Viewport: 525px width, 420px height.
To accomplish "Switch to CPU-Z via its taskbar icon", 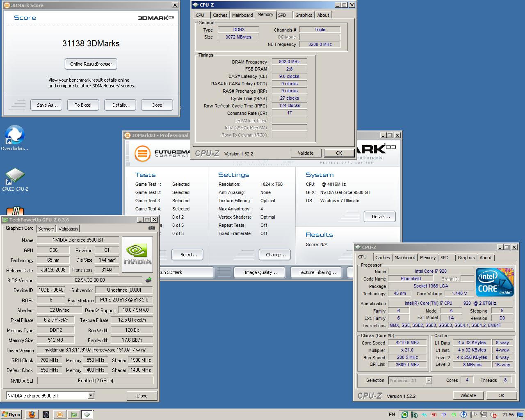I will 87,415.
